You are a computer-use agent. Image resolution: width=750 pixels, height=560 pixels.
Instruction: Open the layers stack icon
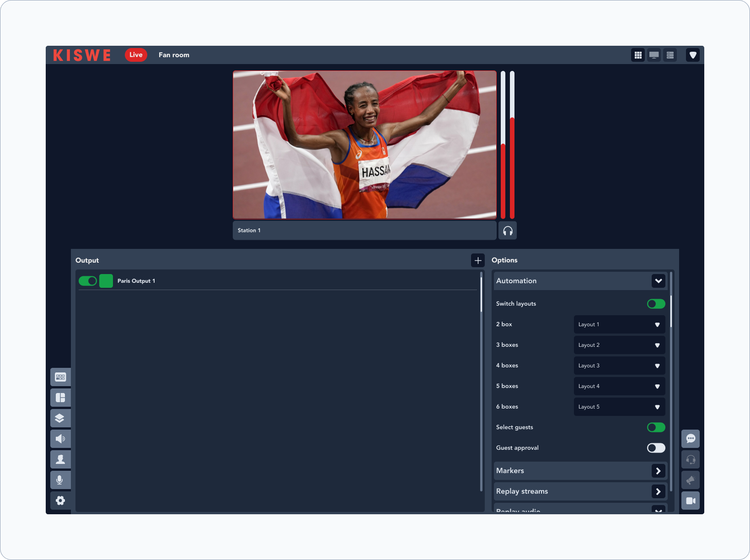60,418
